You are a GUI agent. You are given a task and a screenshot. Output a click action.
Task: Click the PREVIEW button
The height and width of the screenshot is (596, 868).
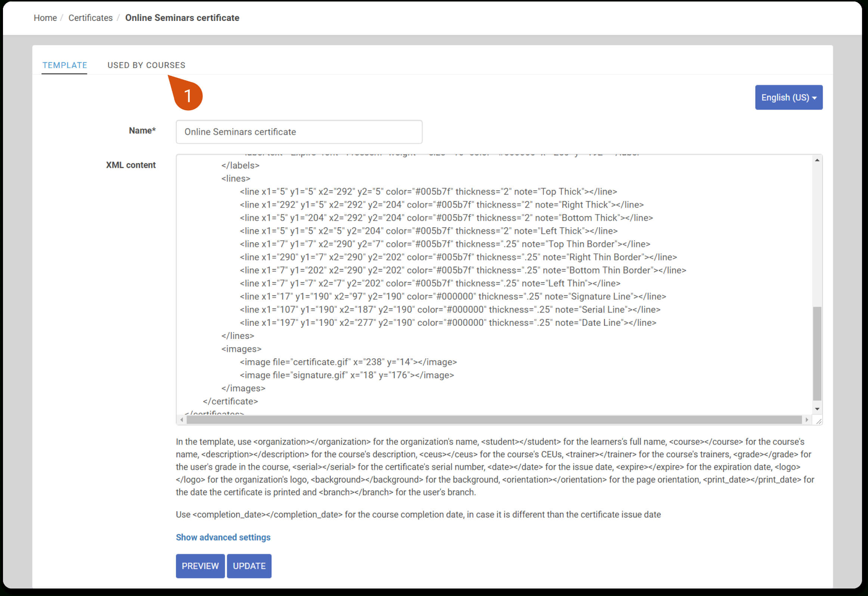point(199,566)
